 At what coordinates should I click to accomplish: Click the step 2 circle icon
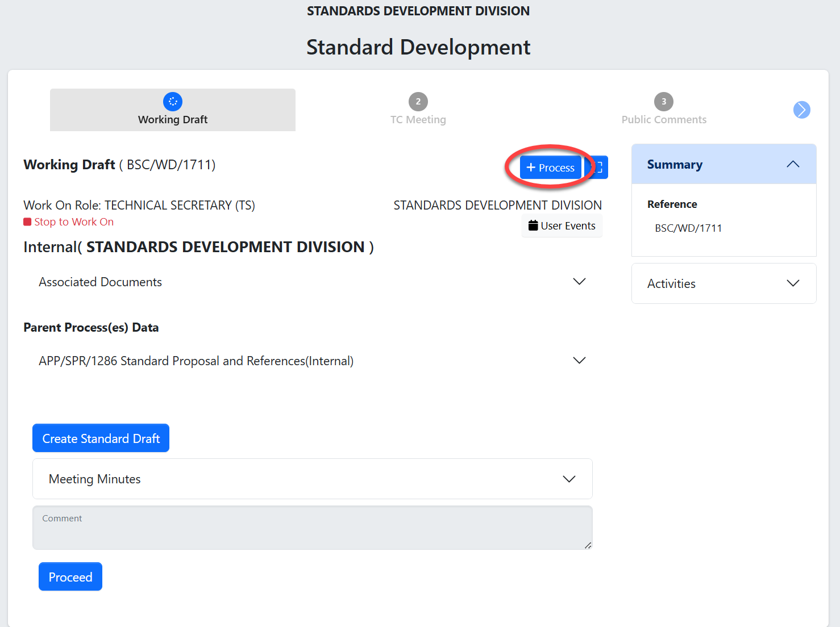pos(418,102)
